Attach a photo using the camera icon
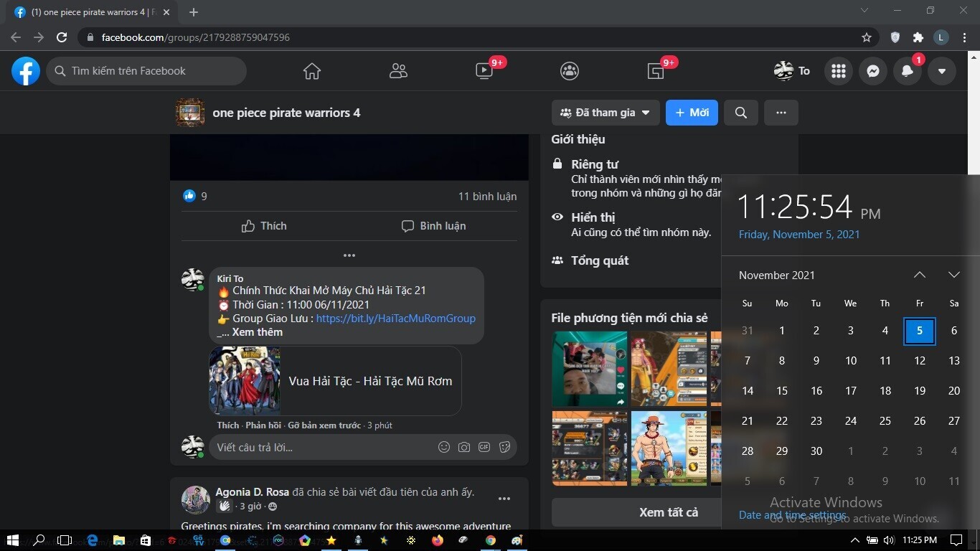 coord(464,447)
